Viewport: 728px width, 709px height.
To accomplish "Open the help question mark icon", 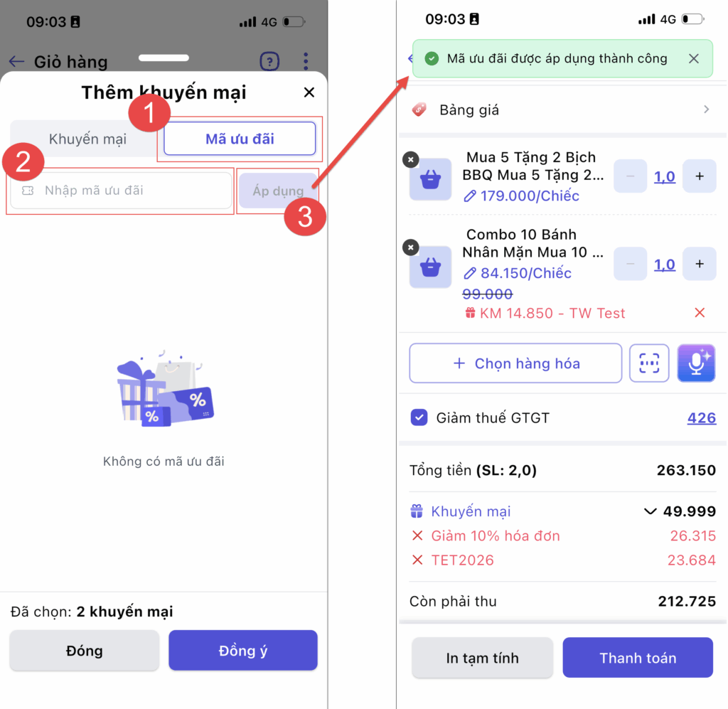I will (x=269, y=61).
